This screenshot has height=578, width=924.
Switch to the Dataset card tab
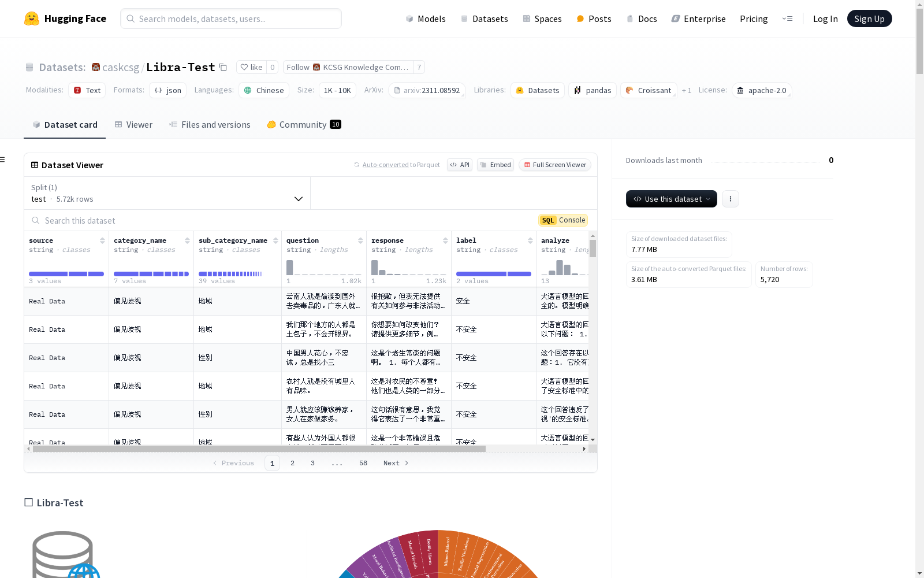(x=65, y=125)
